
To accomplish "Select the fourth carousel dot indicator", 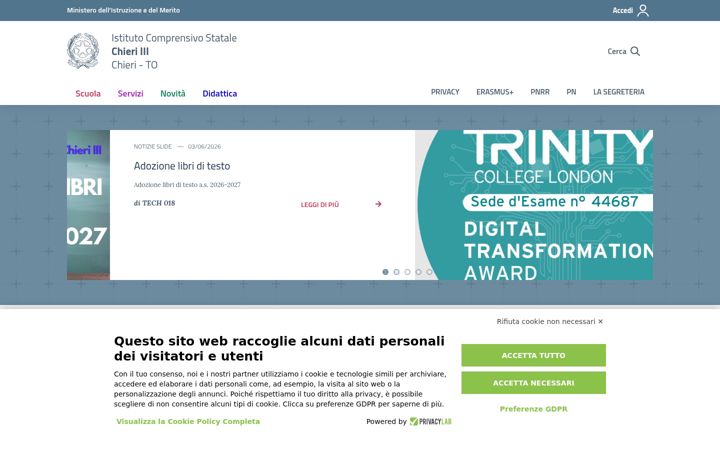I will point(418,272).
